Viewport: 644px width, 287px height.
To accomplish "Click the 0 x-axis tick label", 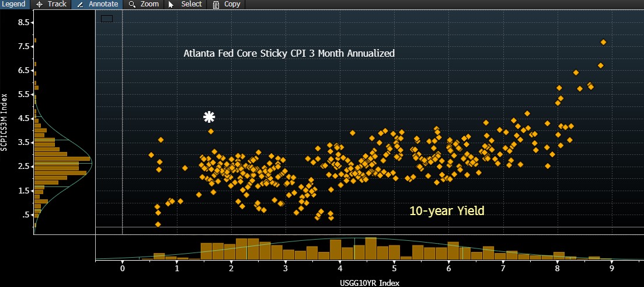I will tap(123, 268).
